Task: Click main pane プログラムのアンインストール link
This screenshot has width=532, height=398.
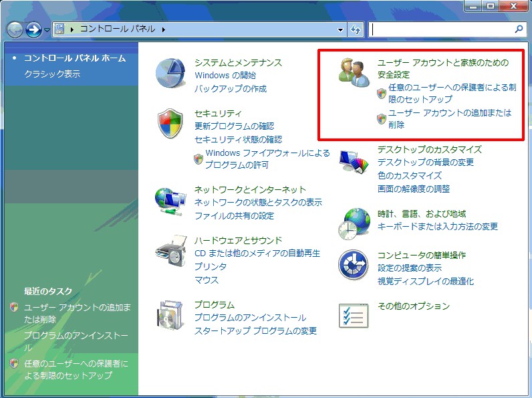Action: click(250, 318)
